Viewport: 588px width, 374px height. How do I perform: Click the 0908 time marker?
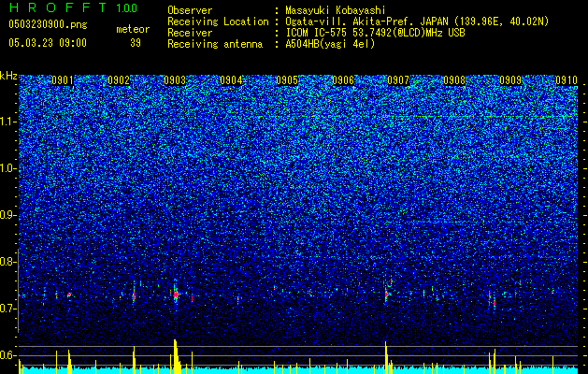(454, 80)
